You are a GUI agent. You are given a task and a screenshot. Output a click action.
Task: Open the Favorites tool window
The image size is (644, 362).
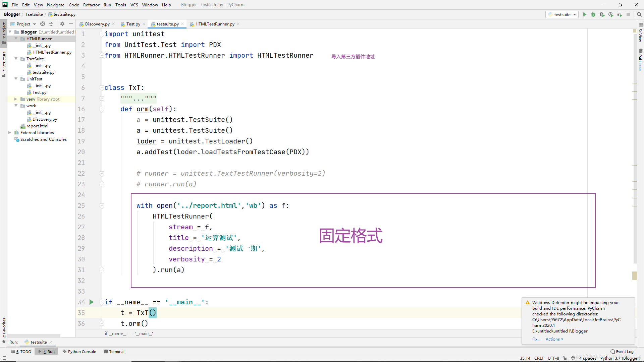tap(4, 330)
